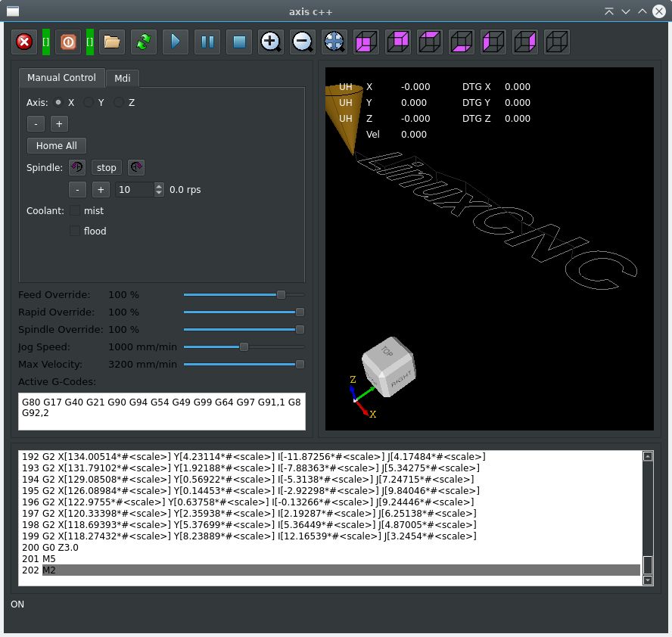Switch to the Manual Control tab

click(x=62, y=77)
